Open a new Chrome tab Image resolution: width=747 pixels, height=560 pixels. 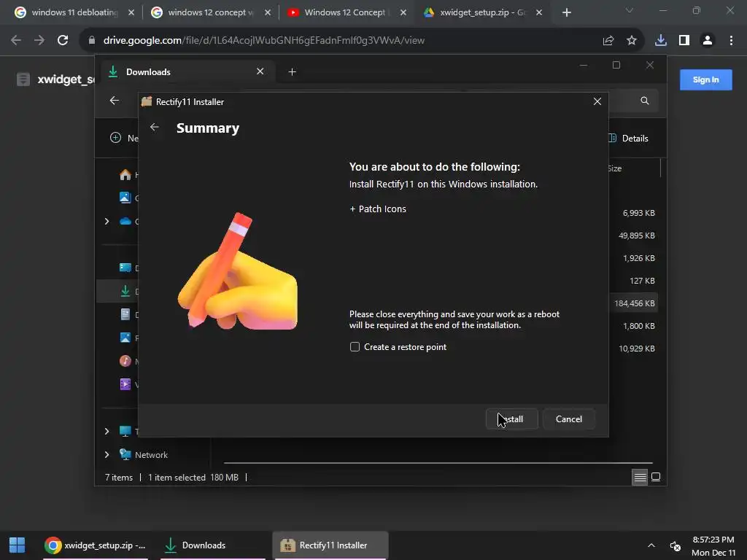pos(566,12)
